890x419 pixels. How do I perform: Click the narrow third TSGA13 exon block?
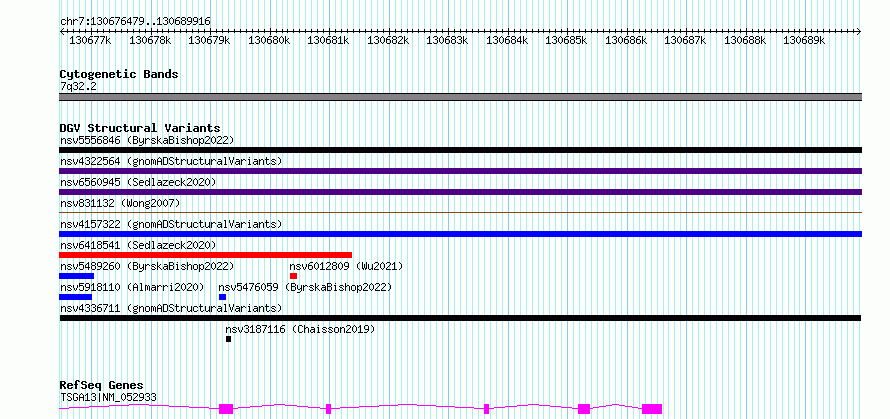pos(486,409)
